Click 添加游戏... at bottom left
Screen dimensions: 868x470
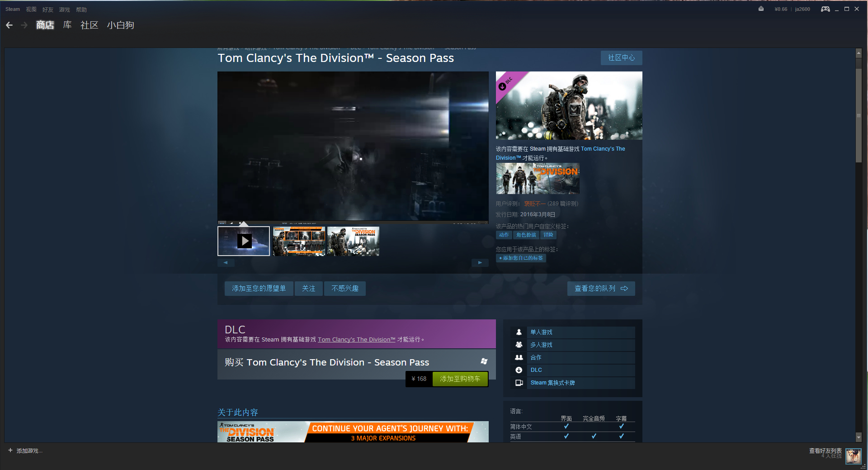pos(29,451)
